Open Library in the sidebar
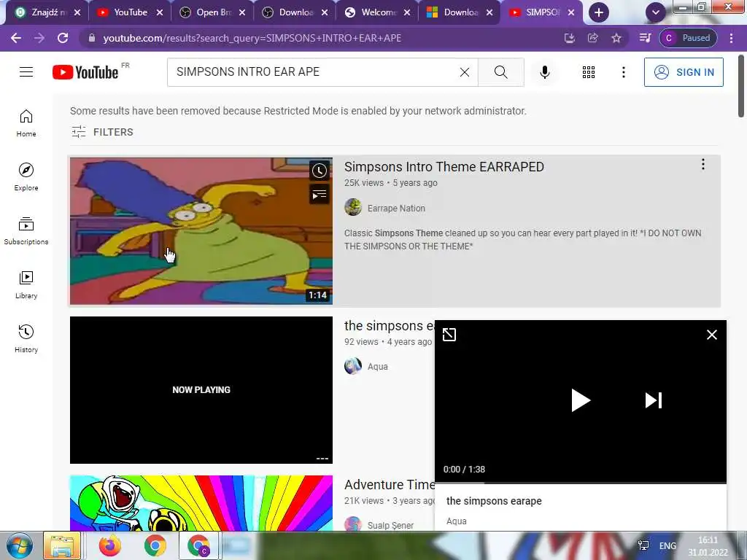 26,285
